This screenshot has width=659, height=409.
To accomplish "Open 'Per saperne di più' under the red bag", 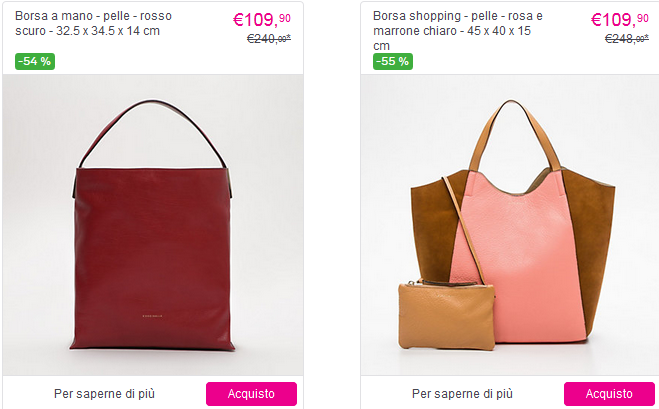I will click(x=104, y=394).
